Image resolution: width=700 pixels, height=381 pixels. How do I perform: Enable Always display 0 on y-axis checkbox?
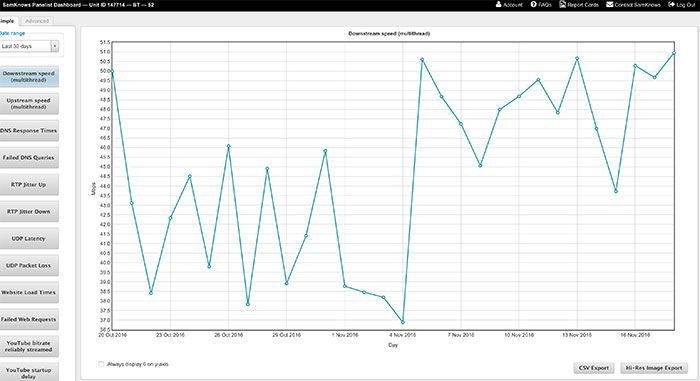click(x=101, y=364)
